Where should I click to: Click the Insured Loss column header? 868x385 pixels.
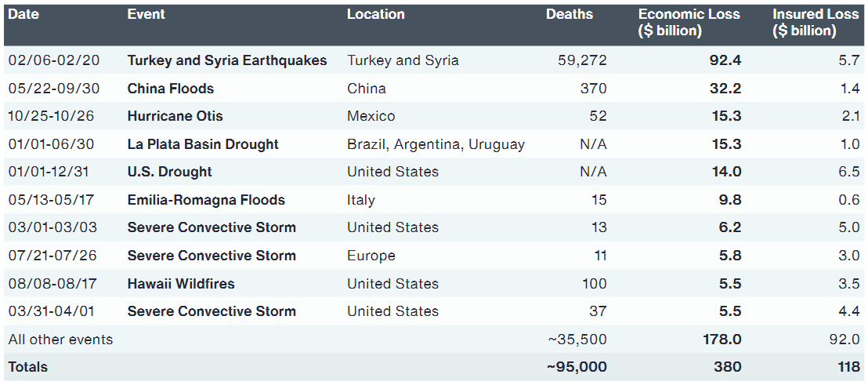815,24
